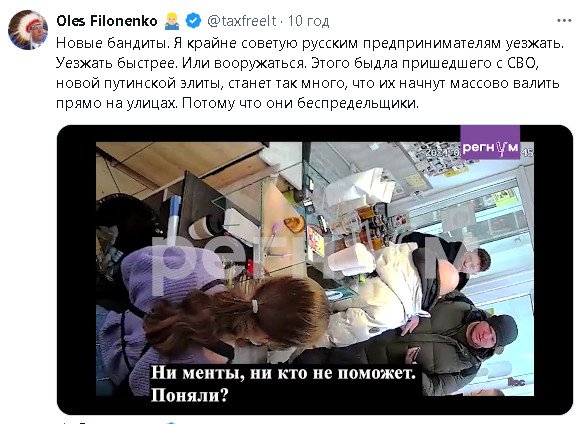
Task: Open the Oles Filonenko display name link
Action: pos(107,21)
